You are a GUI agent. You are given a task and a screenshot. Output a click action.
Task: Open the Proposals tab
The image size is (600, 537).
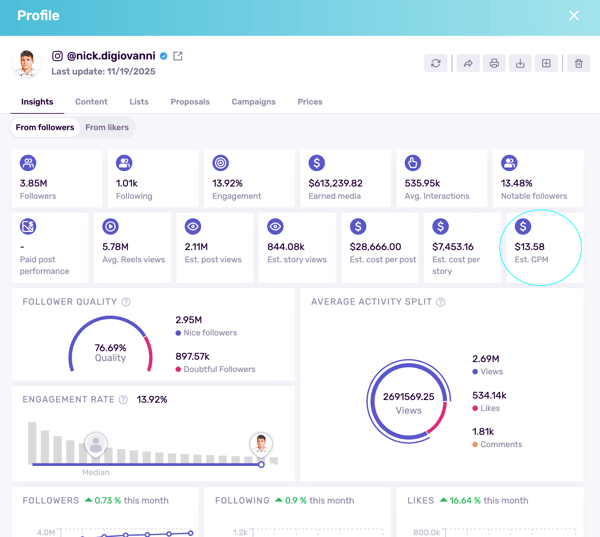pyautogui.click(x=190, y=102)
